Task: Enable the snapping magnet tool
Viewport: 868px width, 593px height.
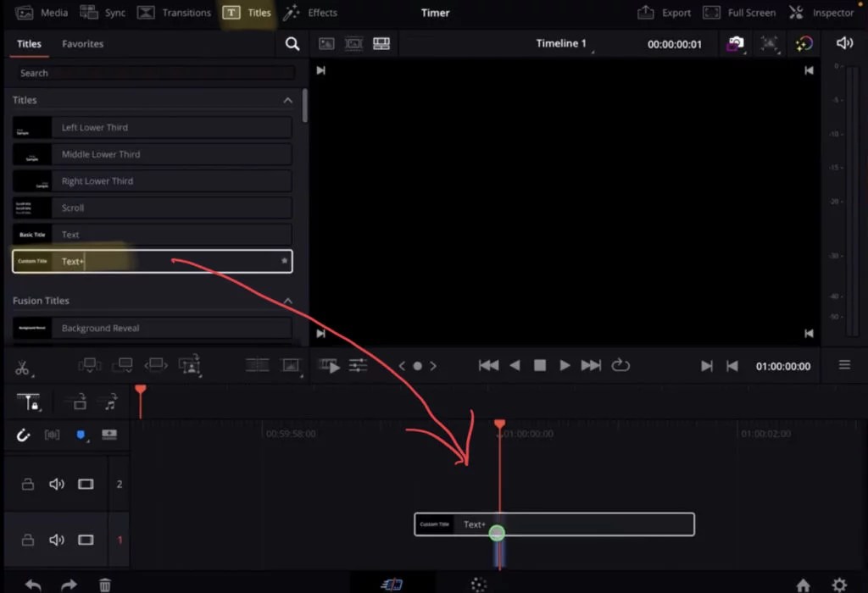Action: click(23, 435)
